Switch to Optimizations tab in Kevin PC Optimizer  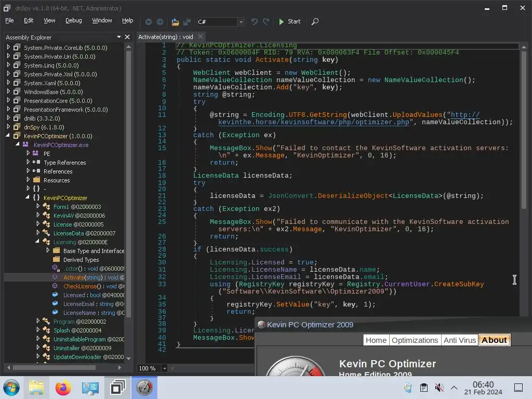pos(415,340)
